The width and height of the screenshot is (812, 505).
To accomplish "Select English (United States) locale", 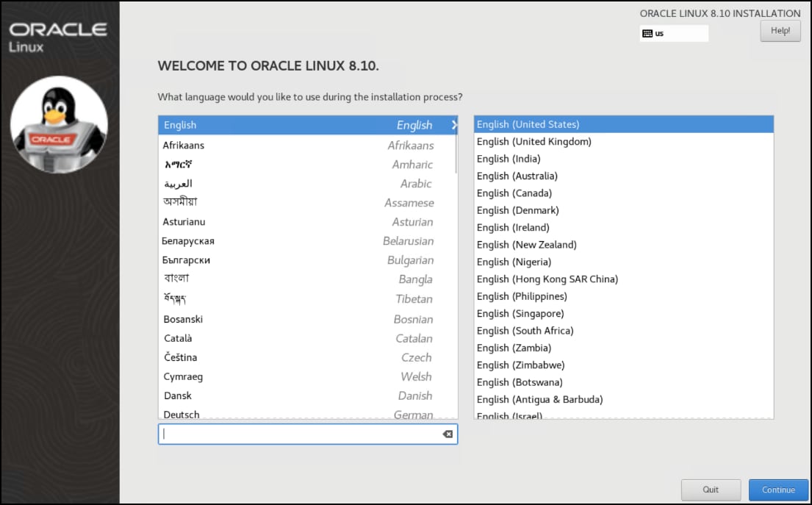I will (x=623, y=124).
